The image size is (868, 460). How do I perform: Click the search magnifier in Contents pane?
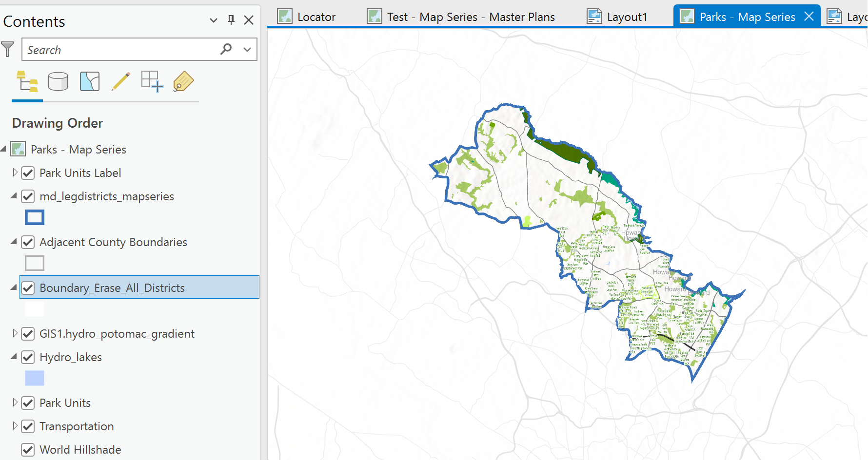point(226,49)
